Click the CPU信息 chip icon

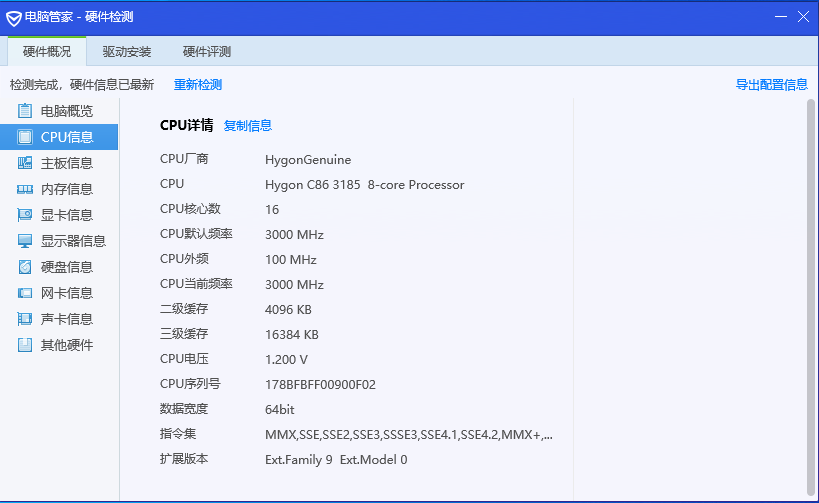tap(25, 137)
